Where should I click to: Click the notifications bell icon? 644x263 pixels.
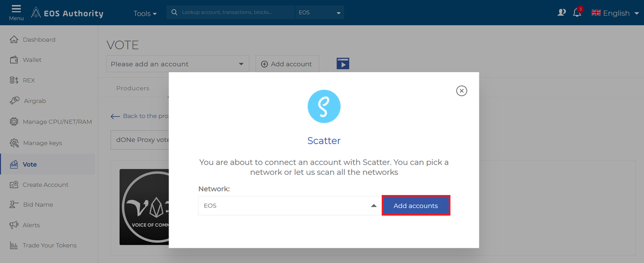click(578, 12)
